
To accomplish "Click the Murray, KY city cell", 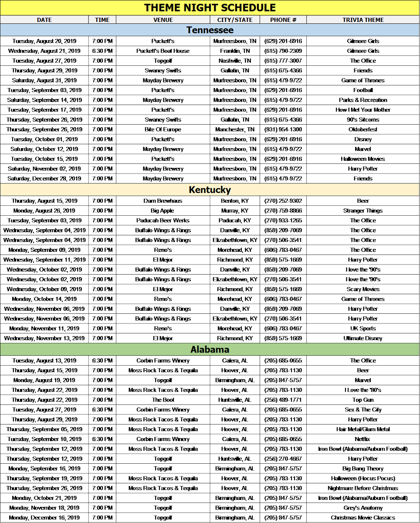I will pos(235,211).
